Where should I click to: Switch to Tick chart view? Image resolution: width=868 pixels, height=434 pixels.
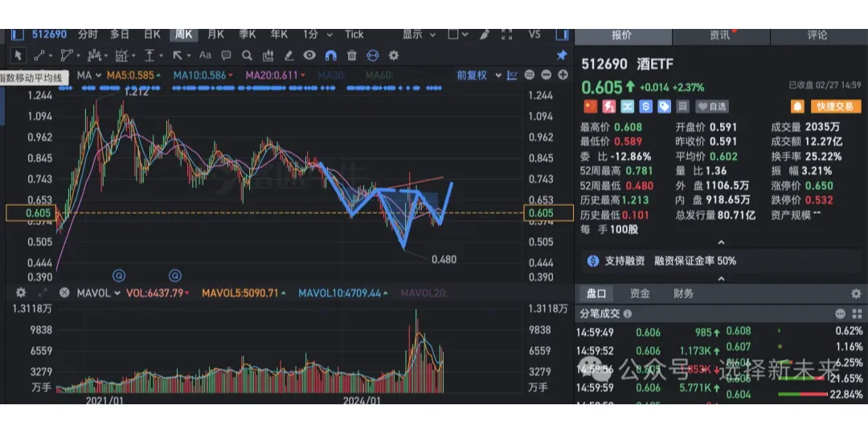point(354,35)
